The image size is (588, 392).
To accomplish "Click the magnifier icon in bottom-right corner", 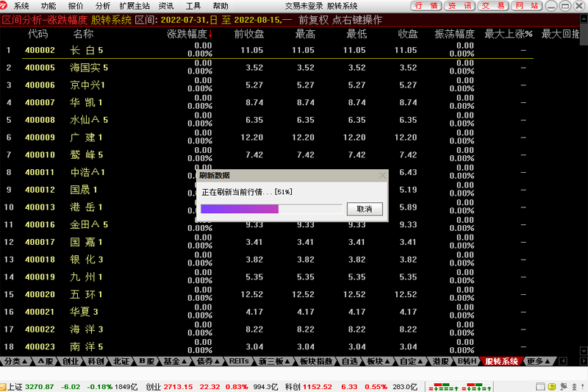I will click(x=581, y=387).
